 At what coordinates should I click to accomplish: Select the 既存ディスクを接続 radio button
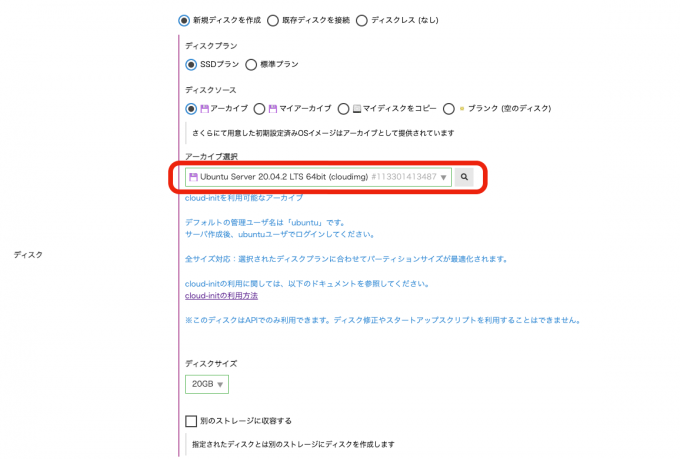coord(273,20)
